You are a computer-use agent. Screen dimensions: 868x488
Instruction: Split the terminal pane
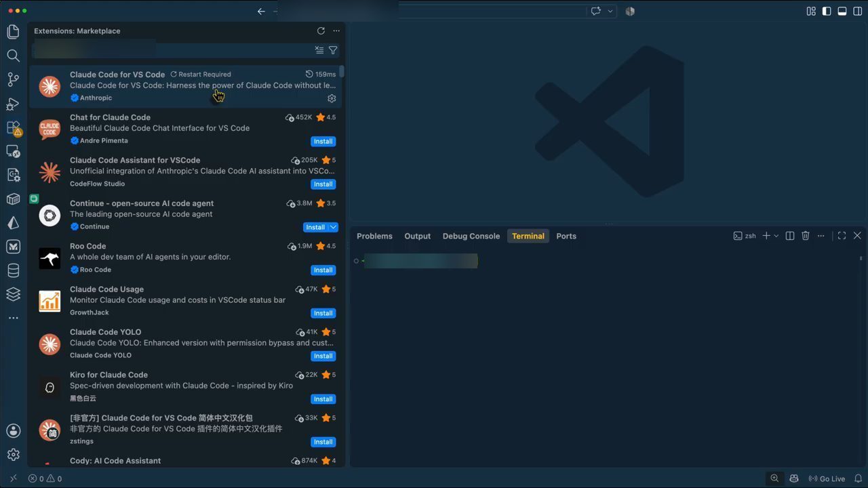pos(789,236)
